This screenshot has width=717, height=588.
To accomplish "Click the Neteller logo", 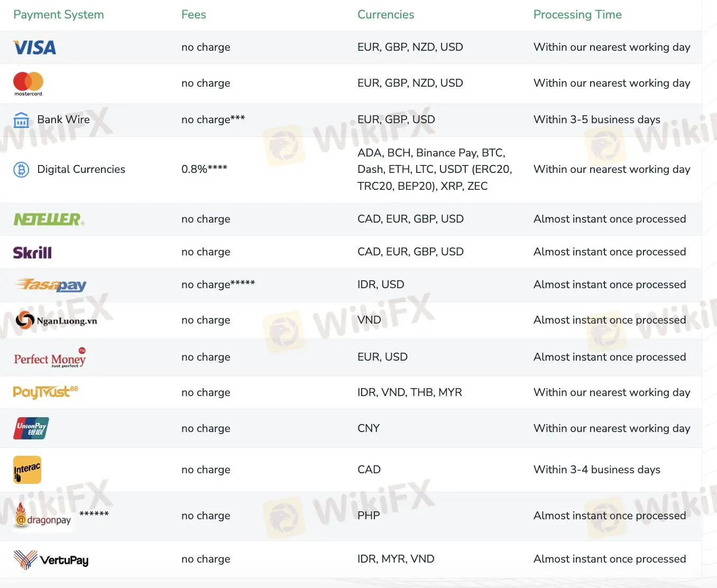I will (x=49, y=219).
